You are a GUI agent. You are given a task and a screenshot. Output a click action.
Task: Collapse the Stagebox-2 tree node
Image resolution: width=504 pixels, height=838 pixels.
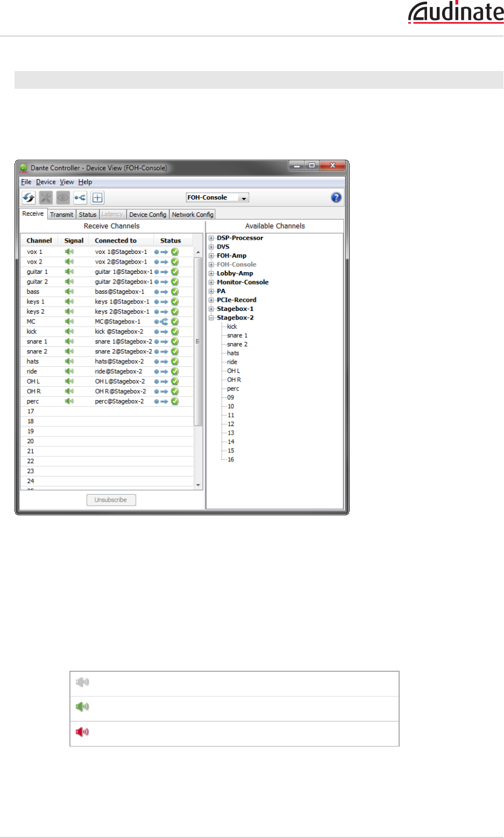click(211, 318)
